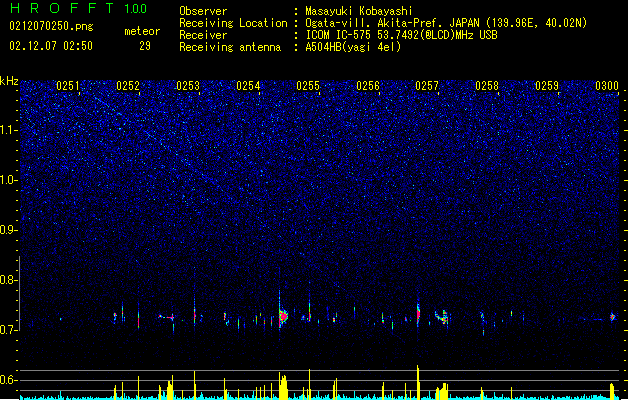
Task: Click the 0257 time marker
Action: (x=427, y=86)
